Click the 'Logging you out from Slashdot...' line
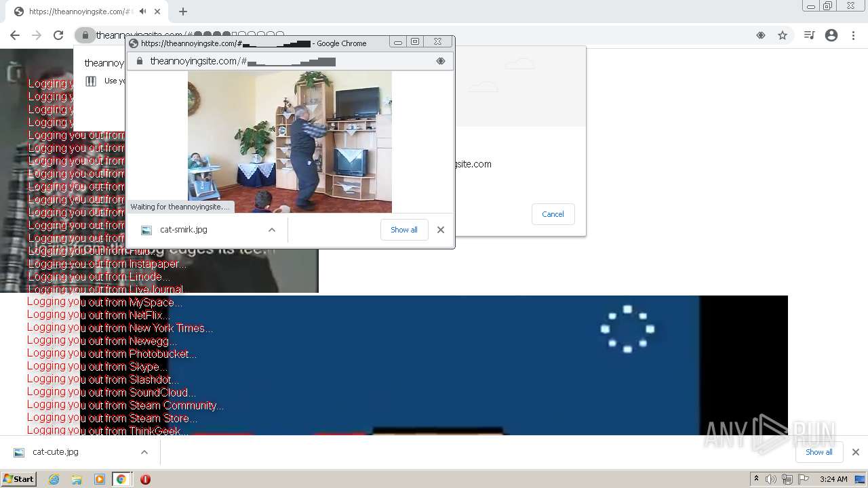 (103, 380)
